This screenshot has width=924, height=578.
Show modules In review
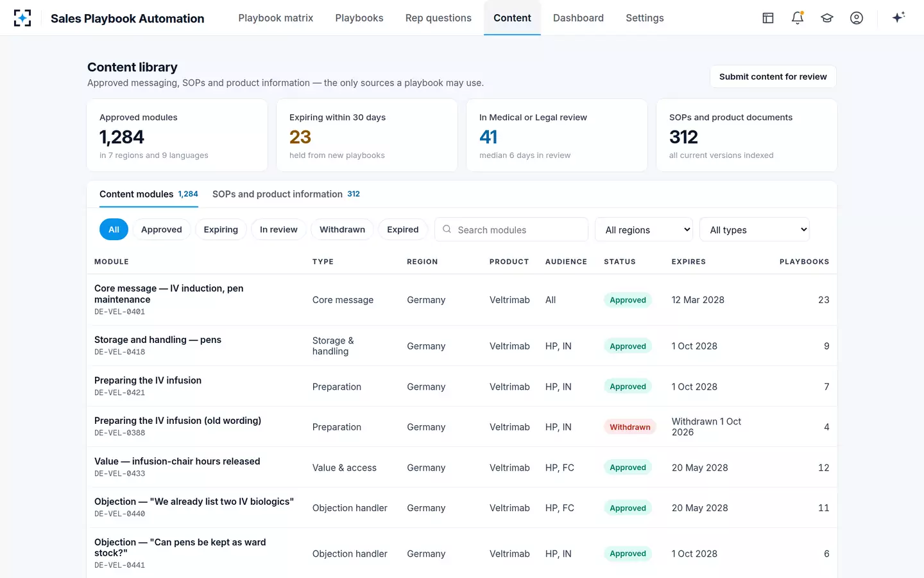[x=278, y=229]
